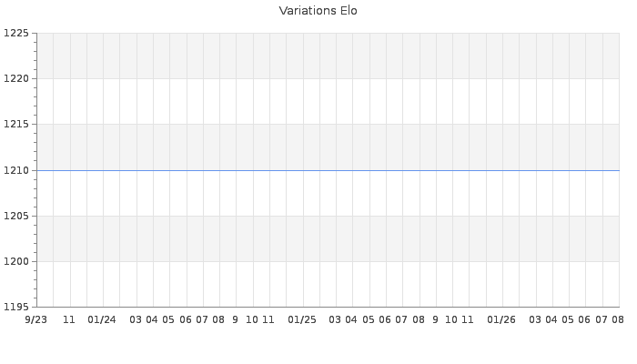Image resolution: width=637 pixels, height=364 pixels.
Task: Click the 1215 y-axis label
Action: (x=16, y=125)
